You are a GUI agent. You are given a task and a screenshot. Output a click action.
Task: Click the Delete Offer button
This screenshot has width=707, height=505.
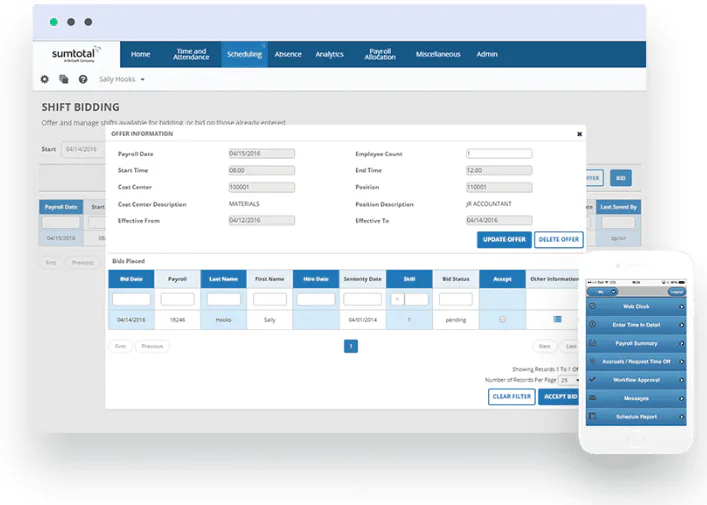(x=559, y=239)
